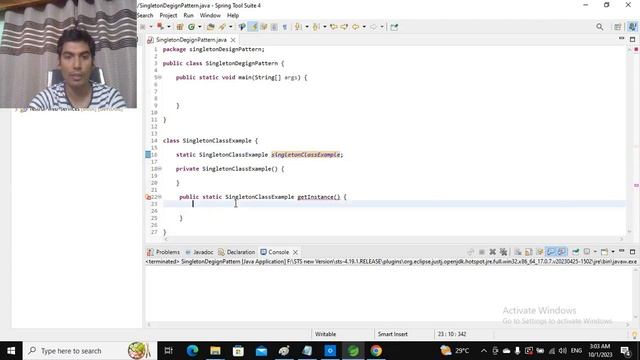Collapse the main method fold marker at line 5
This screenshot has width=640, height=360.
tap(160, 78)
